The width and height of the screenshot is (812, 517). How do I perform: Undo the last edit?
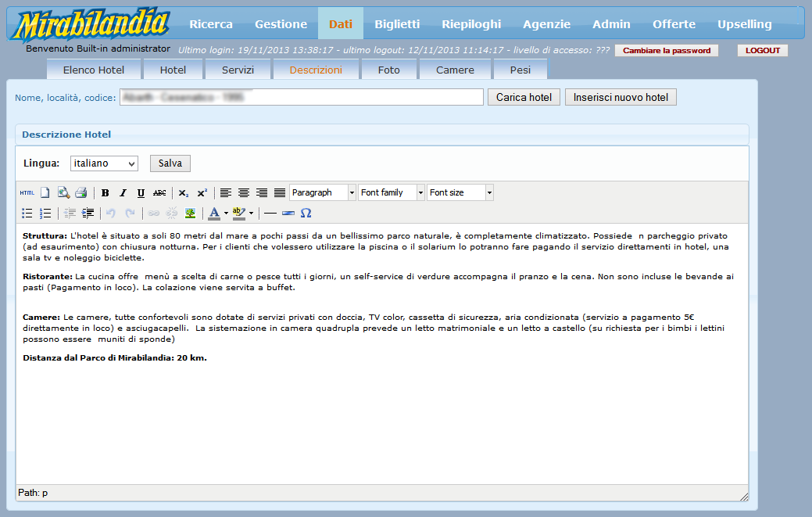click(111, 213)
